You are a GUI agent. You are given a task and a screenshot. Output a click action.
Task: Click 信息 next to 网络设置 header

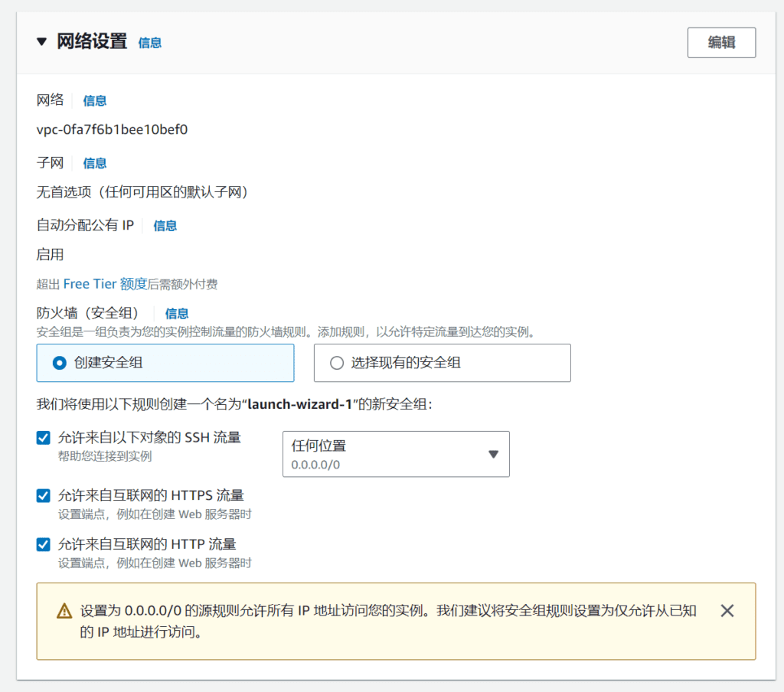click(x=149, y=44)
